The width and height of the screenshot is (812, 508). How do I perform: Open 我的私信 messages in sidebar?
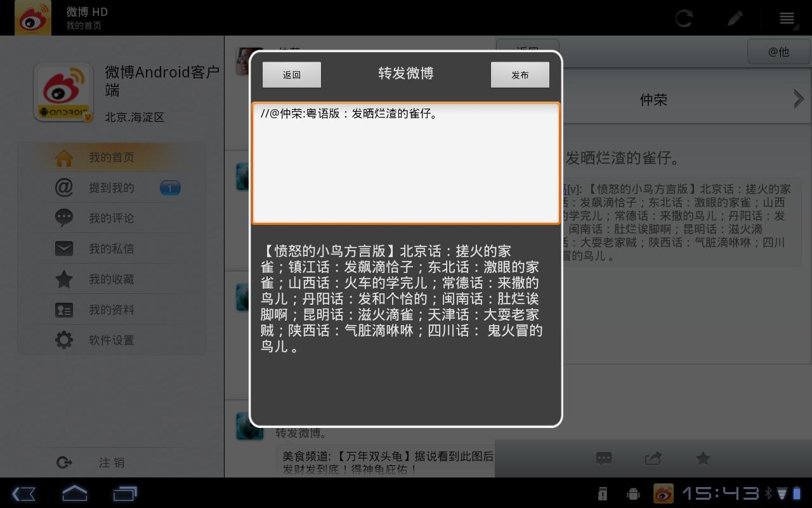[x=112, y=248]
